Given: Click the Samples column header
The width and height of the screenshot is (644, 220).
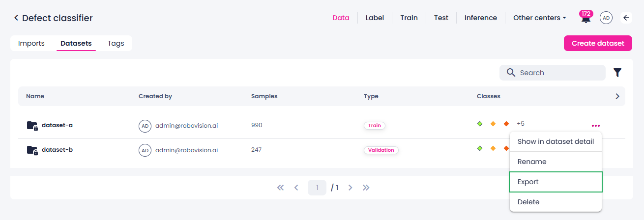Looking at the screenshot, I should click(264, 96).
